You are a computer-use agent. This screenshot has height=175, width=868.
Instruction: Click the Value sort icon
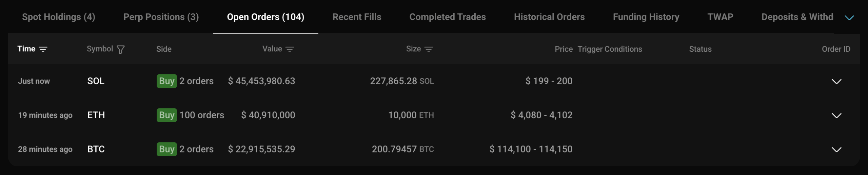tap(290, 49)
